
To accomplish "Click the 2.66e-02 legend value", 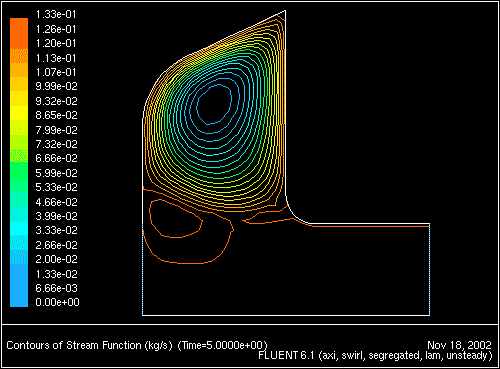I will (x=56, y=245).
